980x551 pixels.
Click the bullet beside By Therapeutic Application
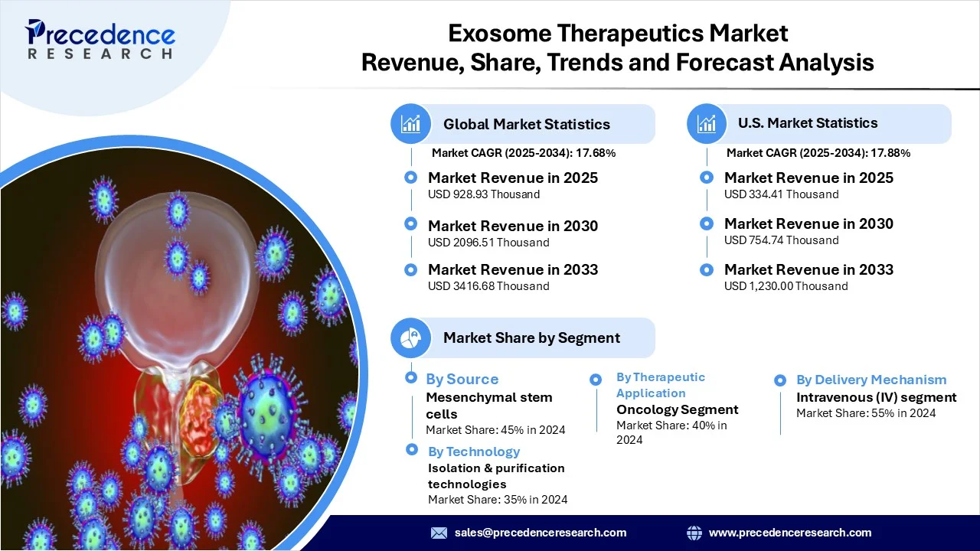point(596,379)
